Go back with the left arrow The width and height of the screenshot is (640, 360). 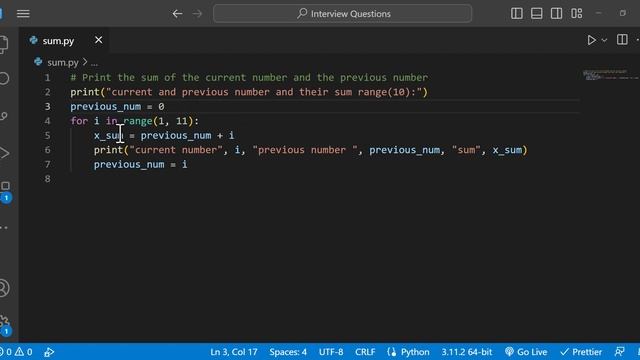[177, 13]
